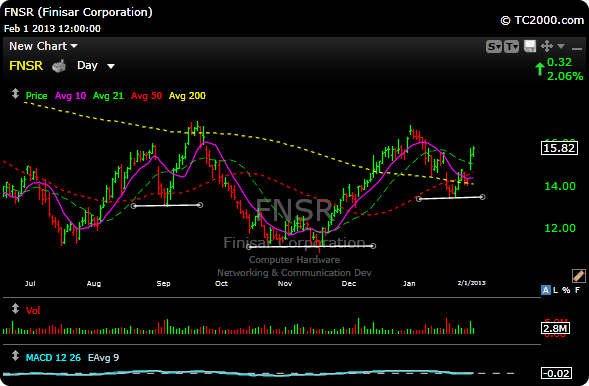This screenshot has width=589, height=386.
Task: Open the S dropdown button in chart toolbar
Action: (x=494, y=47)
